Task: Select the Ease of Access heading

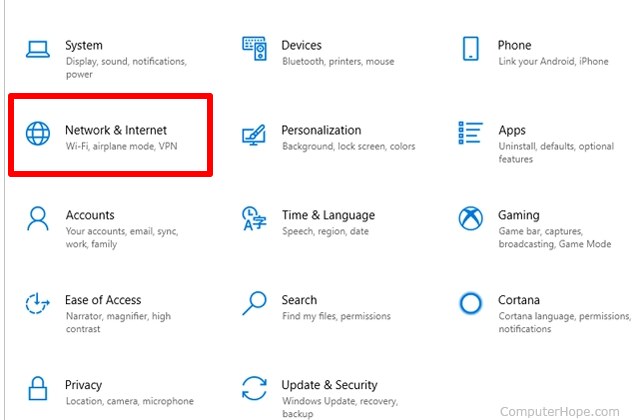Action: point(103,300)
